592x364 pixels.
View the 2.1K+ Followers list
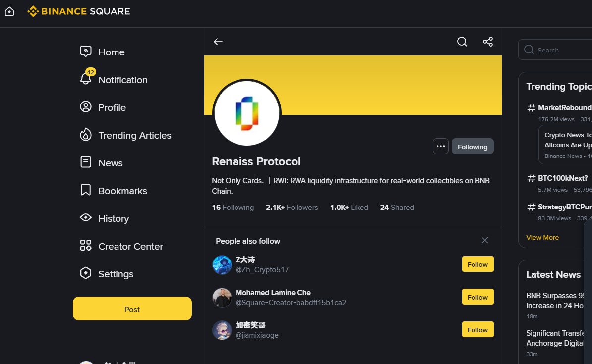tap(292, 208)
